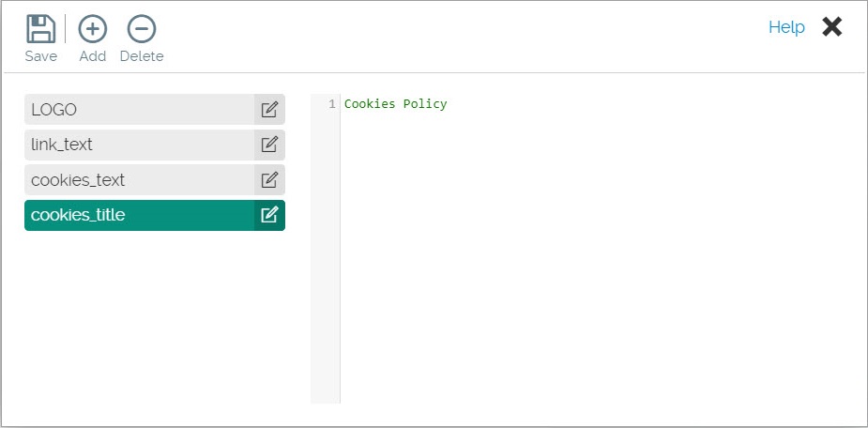
Task: Click line number 1 in the editor gutter
Action: point(331,104)
